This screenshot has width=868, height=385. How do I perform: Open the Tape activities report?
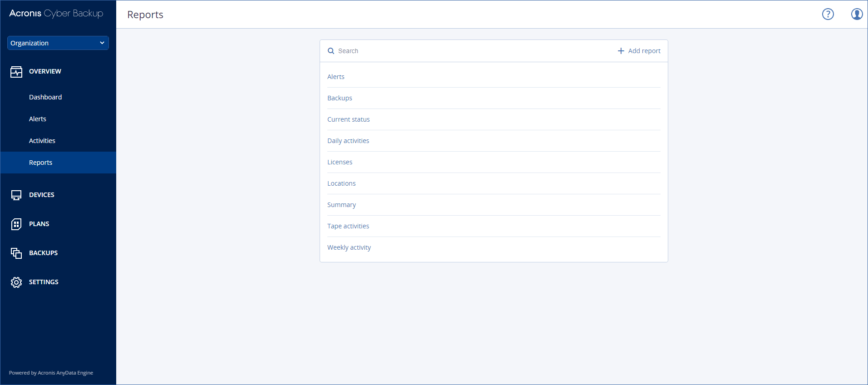click(348, 226)
